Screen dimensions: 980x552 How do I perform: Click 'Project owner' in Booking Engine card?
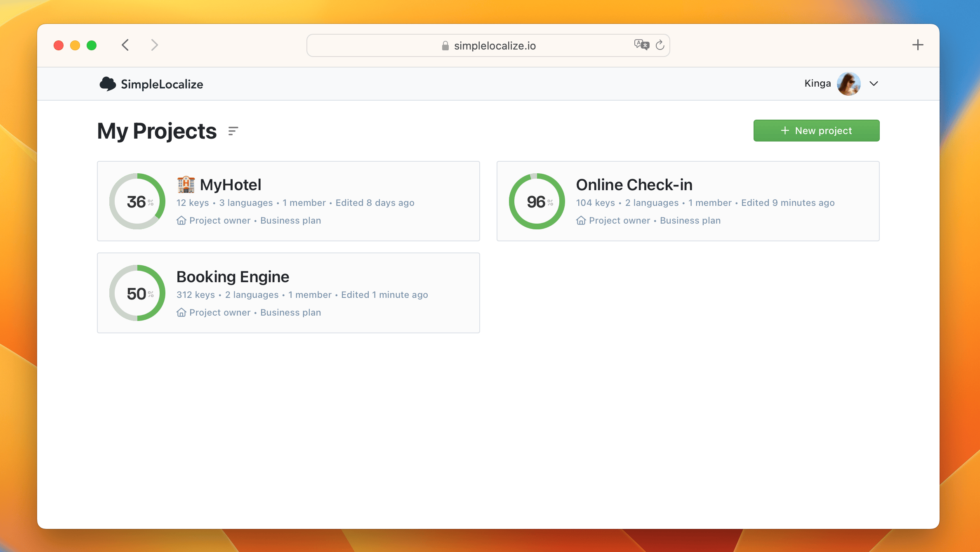[220, 312]
